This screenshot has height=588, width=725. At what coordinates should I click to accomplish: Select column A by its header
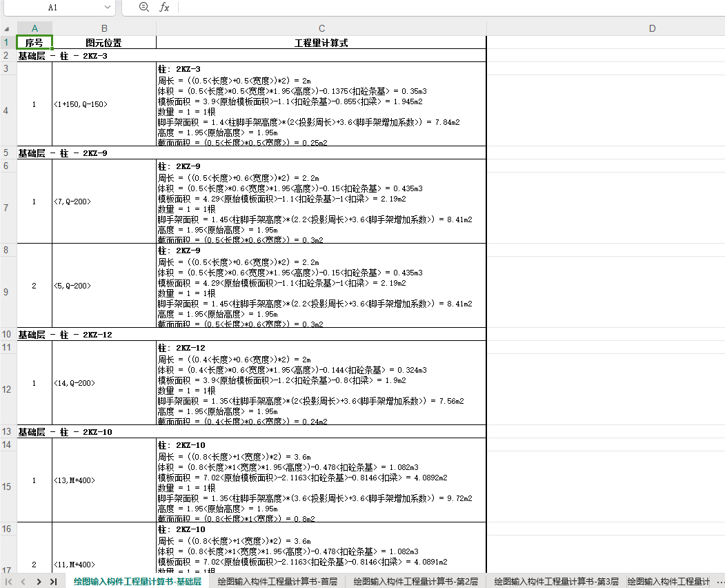point(34,28)
